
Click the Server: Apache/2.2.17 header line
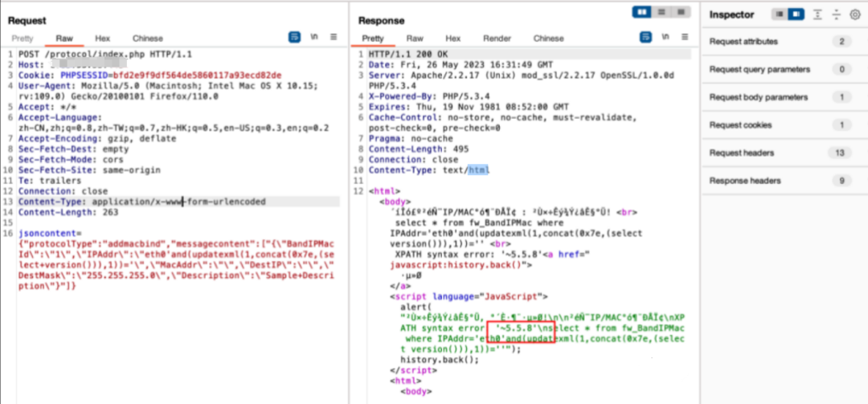[521, 80]
